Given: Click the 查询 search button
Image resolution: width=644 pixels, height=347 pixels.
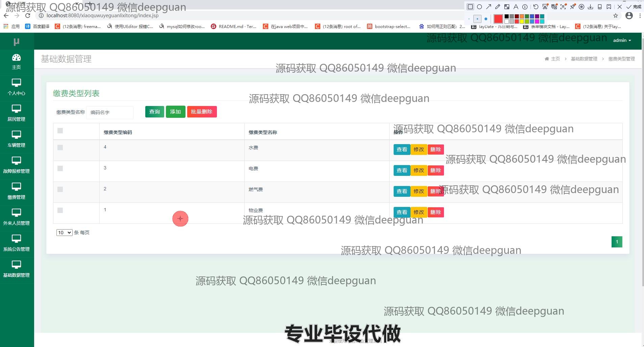Looking at the screenshot, I should pyautogui.click(x=155, y=112).
